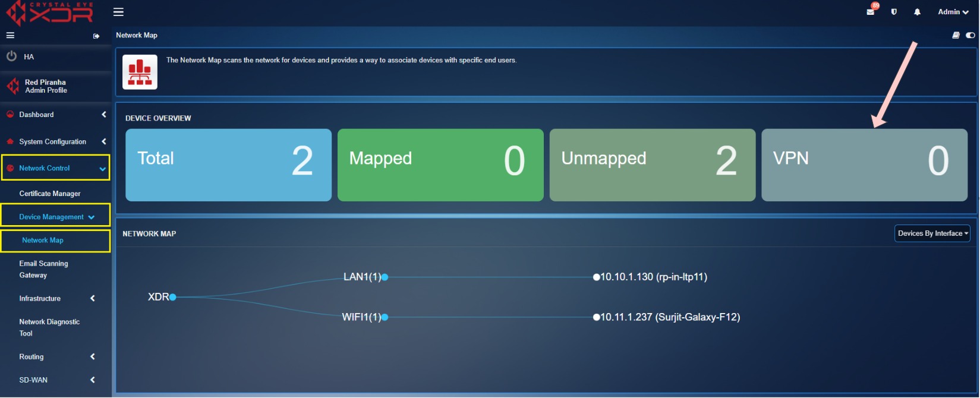Open System Configuration menu
The image size is (980, 398).
[52, 141]
